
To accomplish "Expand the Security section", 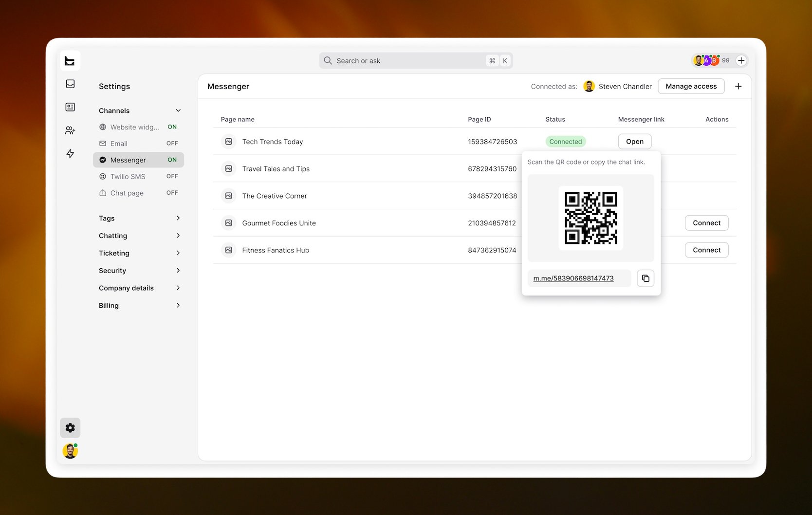I will point(139,271).
